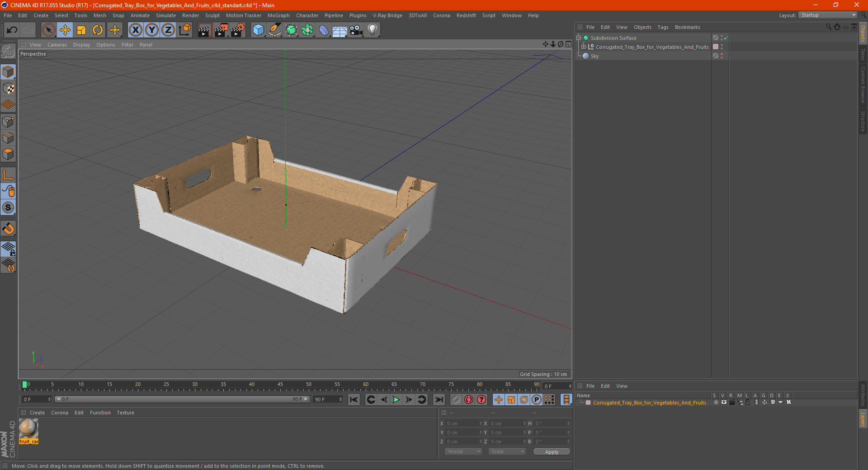Click the end frame 90 F field
The height and width of the screenshot is (470, 868).
[x=328, y=399]
